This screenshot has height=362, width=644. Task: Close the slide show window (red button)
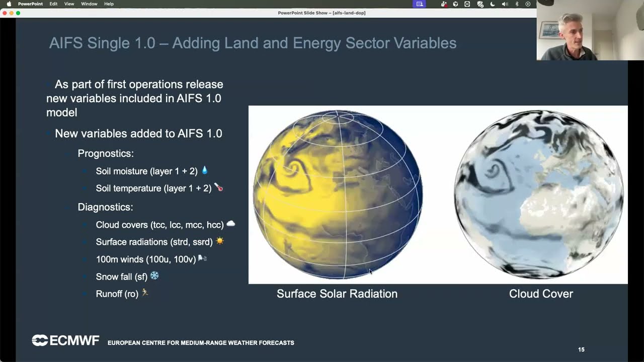[5, 13]
